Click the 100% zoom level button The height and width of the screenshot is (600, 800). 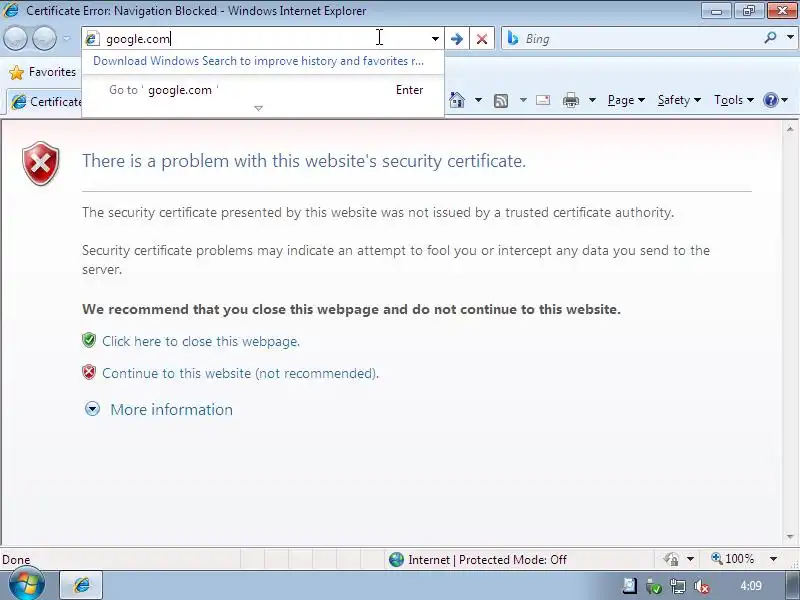click(733, 559)
